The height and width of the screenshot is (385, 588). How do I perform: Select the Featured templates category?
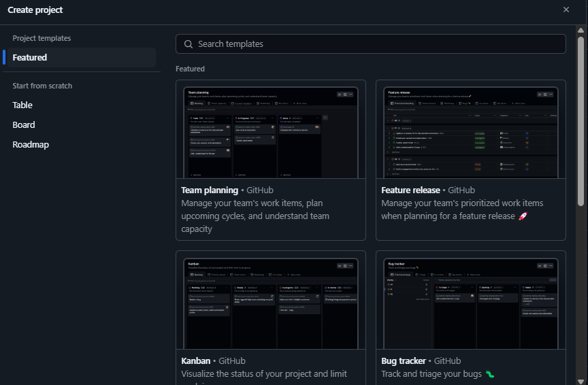pyautogui.click(x=82, y=57)
